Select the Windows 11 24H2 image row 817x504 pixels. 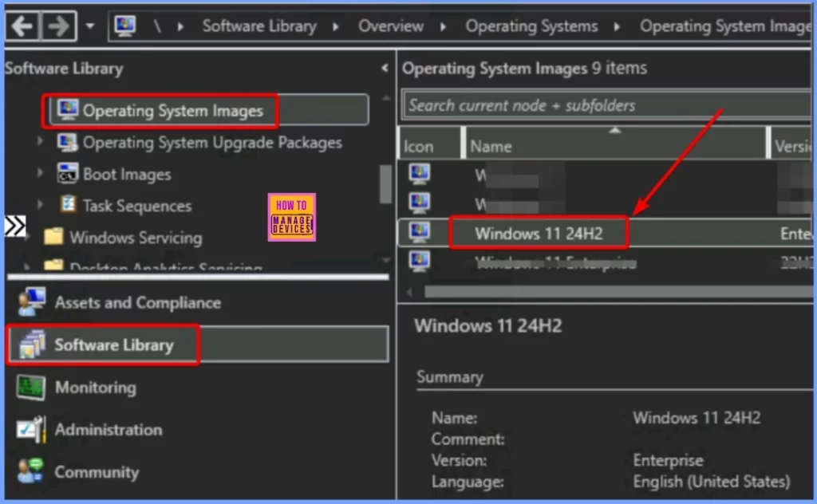click(605, 233)
